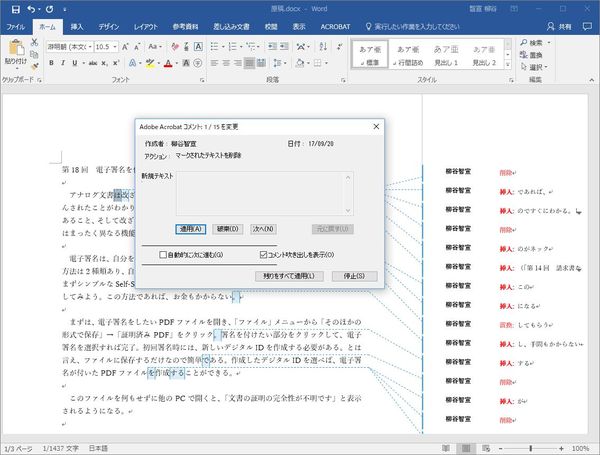Image resolution: width=600 pixels, height=455 pixels.
Task: Apply Underline formatting to text
Action: (x=74, y=63)
